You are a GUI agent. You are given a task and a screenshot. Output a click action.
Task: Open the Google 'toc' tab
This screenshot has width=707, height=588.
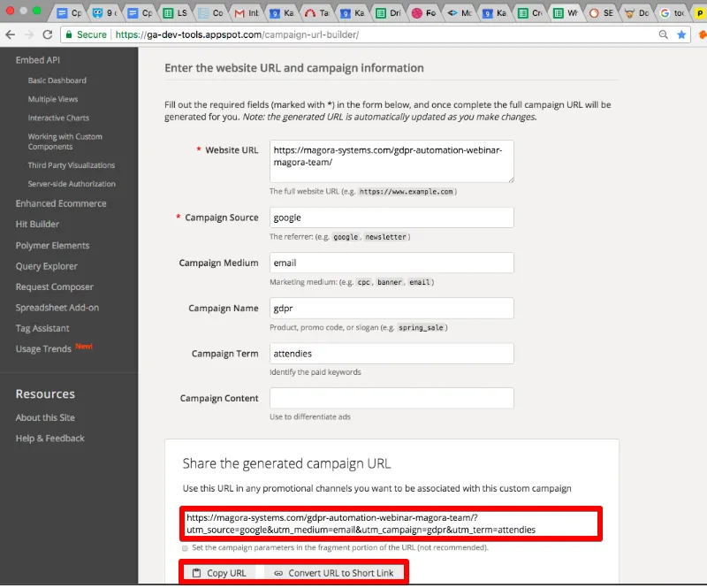pyautogui.click(x=673, y=13)
